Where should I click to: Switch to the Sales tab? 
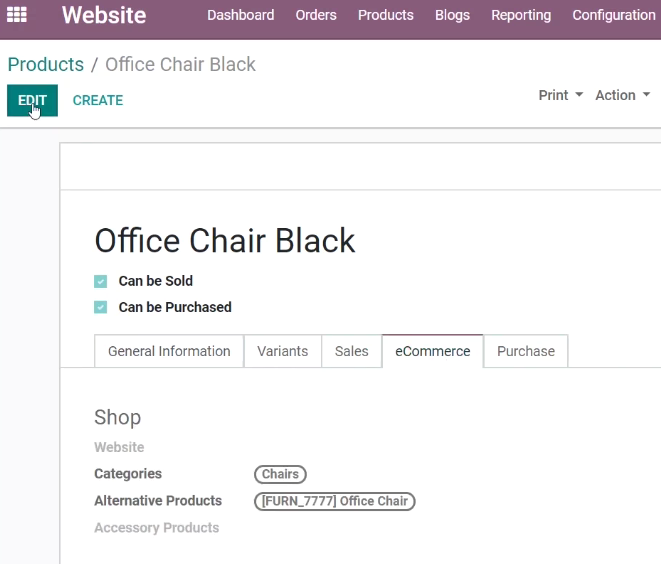352,351
